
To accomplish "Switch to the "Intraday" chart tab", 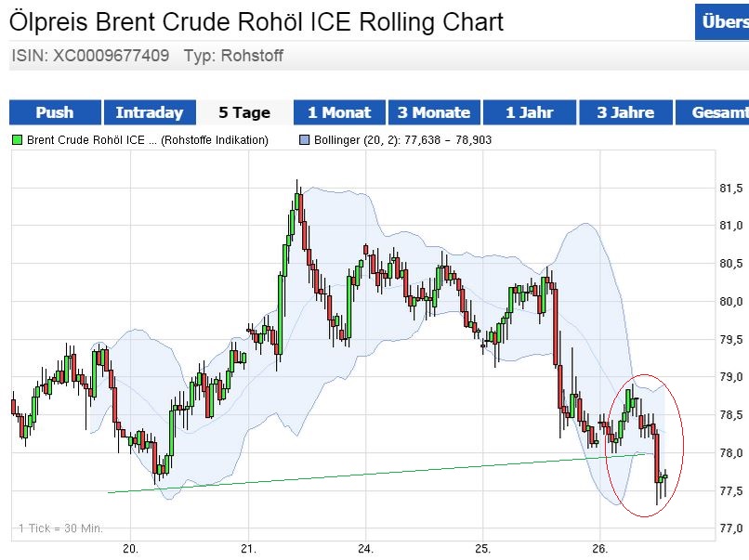I will 150,112.
